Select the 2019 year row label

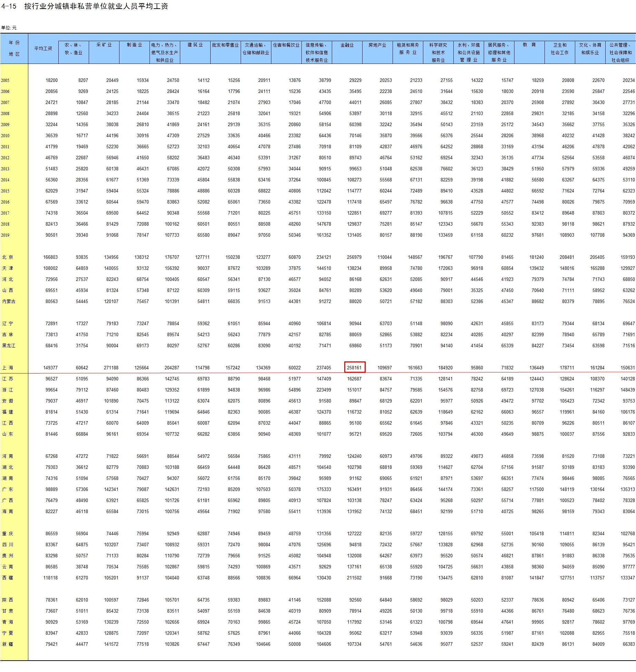[5, 235]
